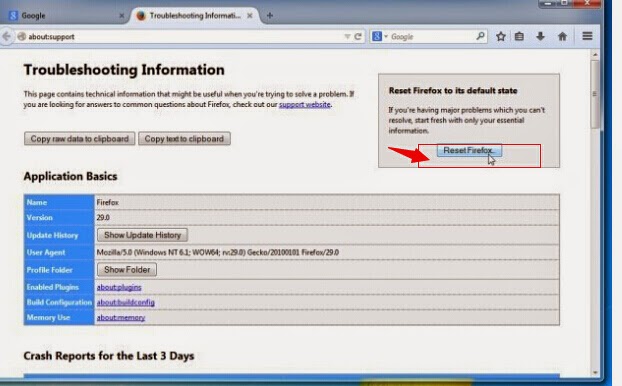Click the scrollbar up arrow
Screen dimensions: 622x386
[595, 54]
